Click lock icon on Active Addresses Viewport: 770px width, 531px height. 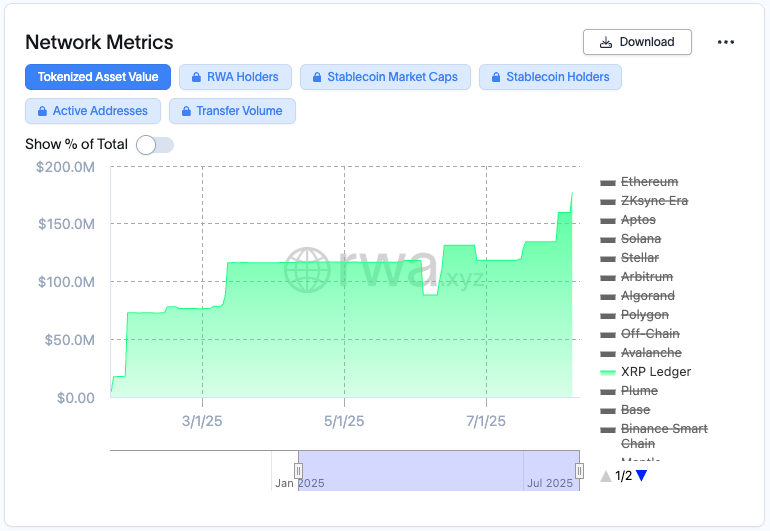[42, 111]
